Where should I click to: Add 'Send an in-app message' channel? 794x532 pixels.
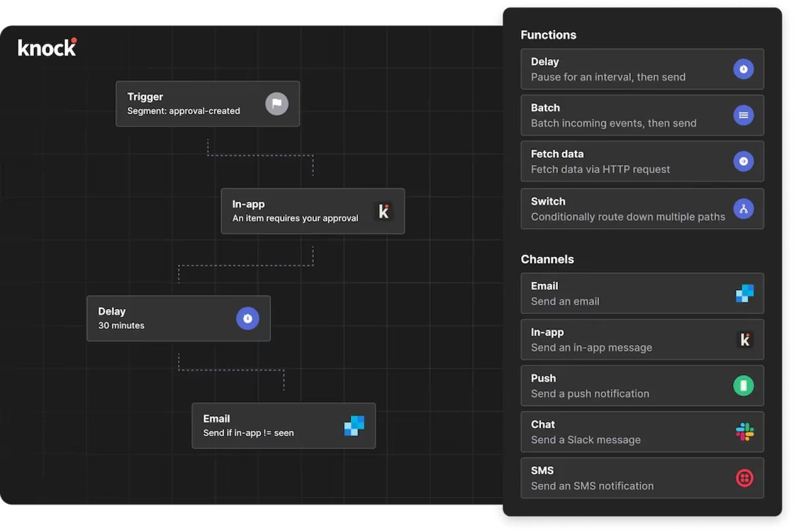click(x=591, y=347)
